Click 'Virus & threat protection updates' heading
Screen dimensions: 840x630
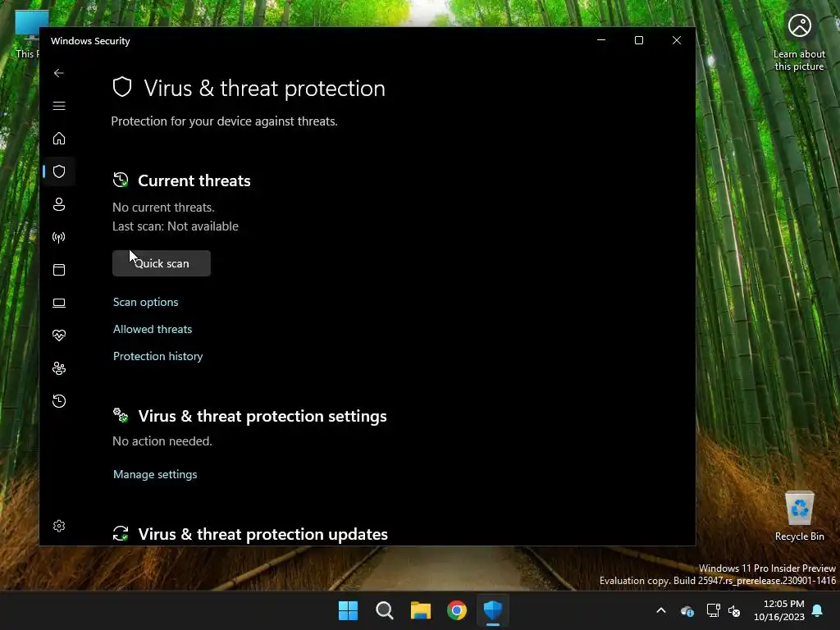pos(263,534)
